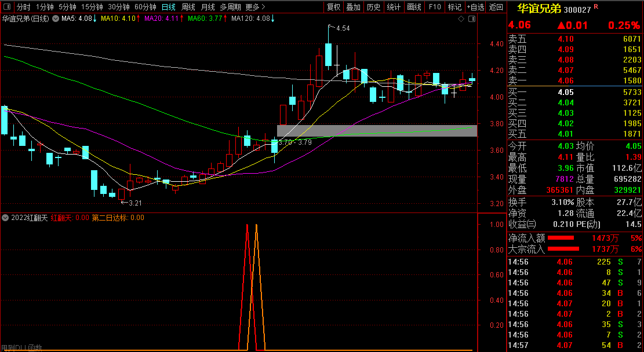Click the red 净流入额 bar
Image resolution: width=644 pixels, height=352 pixels.
pos(561,238)
